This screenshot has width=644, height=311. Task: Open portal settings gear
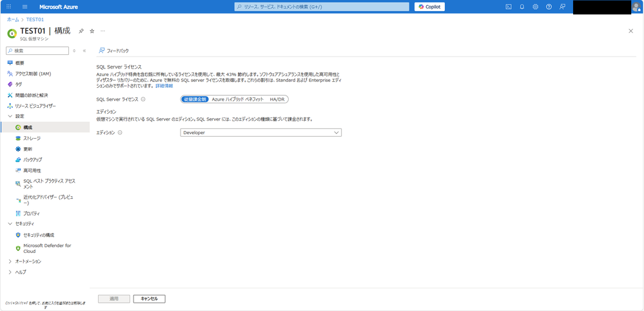coord(536,6)
